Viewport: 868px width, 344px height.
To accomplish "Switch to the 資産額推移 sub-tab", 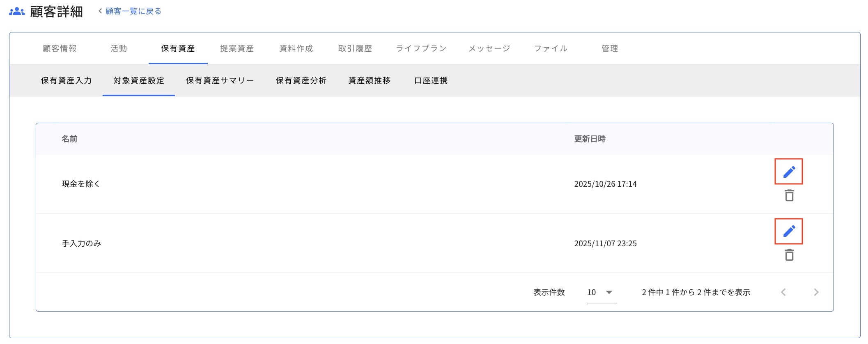I will [x=370, y=80].
